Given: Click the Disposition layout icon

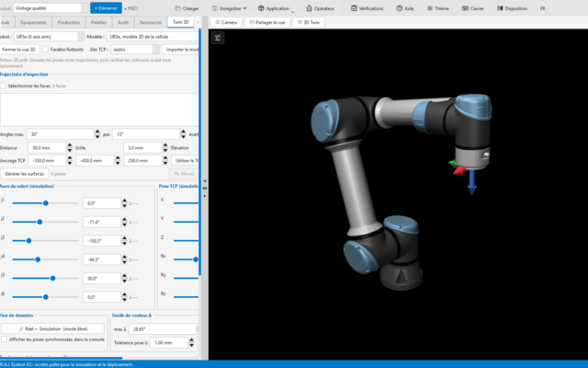Looking at the screenshot, I should click(x=500, y=8).
